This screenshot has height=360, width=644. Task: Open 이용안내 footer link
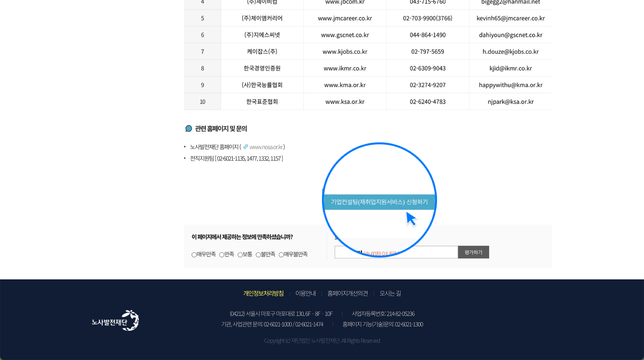306,294
